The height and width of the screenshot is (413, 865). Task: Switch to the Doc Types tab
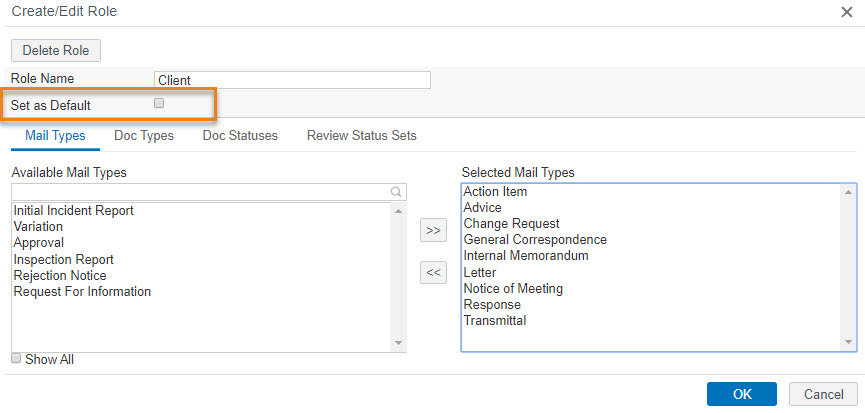[144, 135]
